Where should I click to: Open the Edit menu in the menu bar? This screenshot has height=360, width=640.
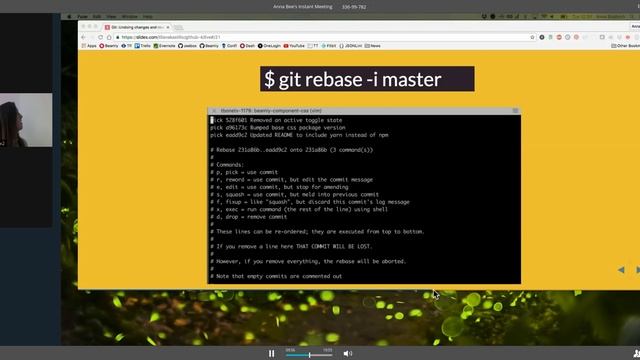coord(97,16)
